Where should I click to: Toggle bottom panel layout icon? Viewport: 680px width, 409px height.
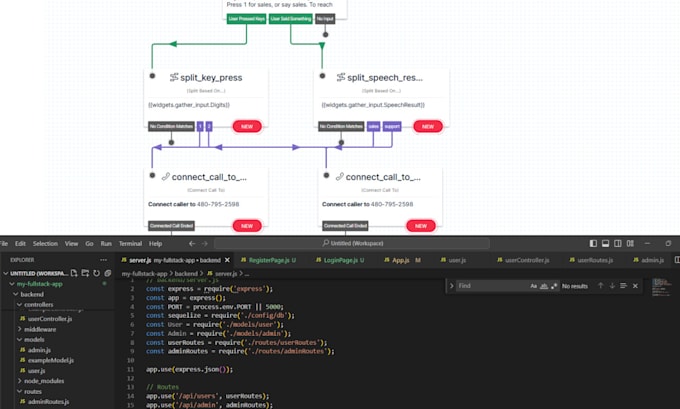[x=605, y=243]
